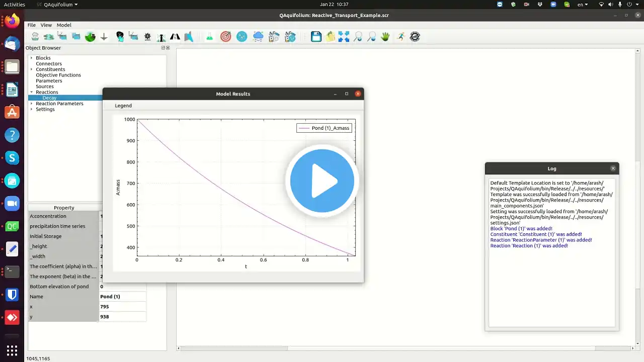644x362 pixels.
Task: Open the File menu
Action: [32, 25]
